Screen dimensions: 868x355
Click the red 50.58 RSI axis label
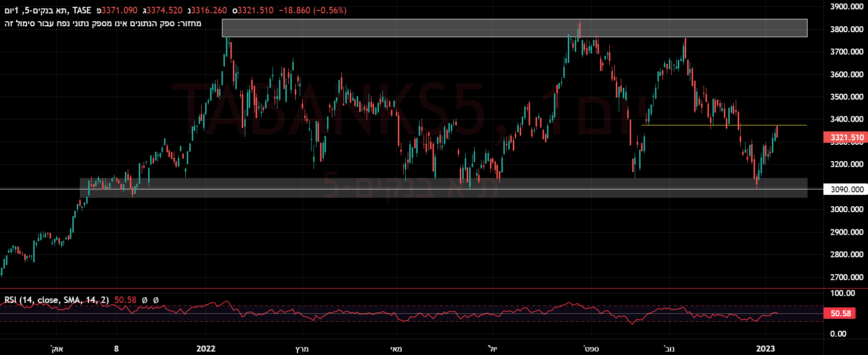839,313
